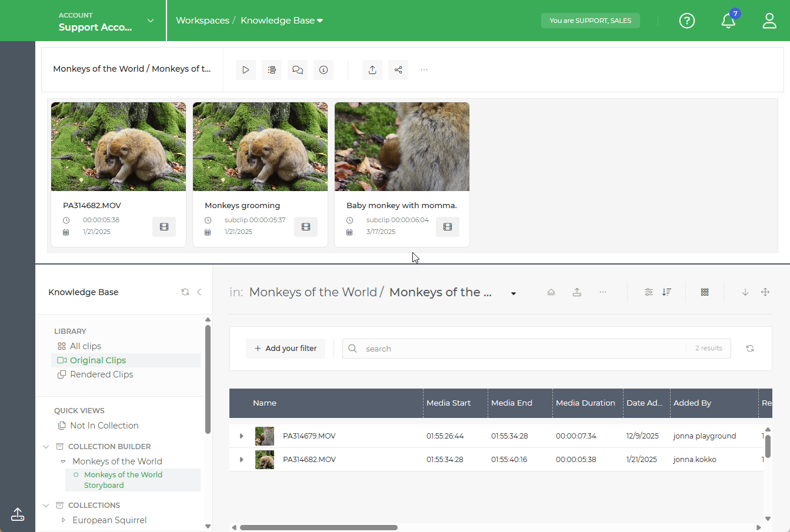Click the Workspaces breadcrumb link
Viewport: 790px width, 532px height.
coord(203,21)
